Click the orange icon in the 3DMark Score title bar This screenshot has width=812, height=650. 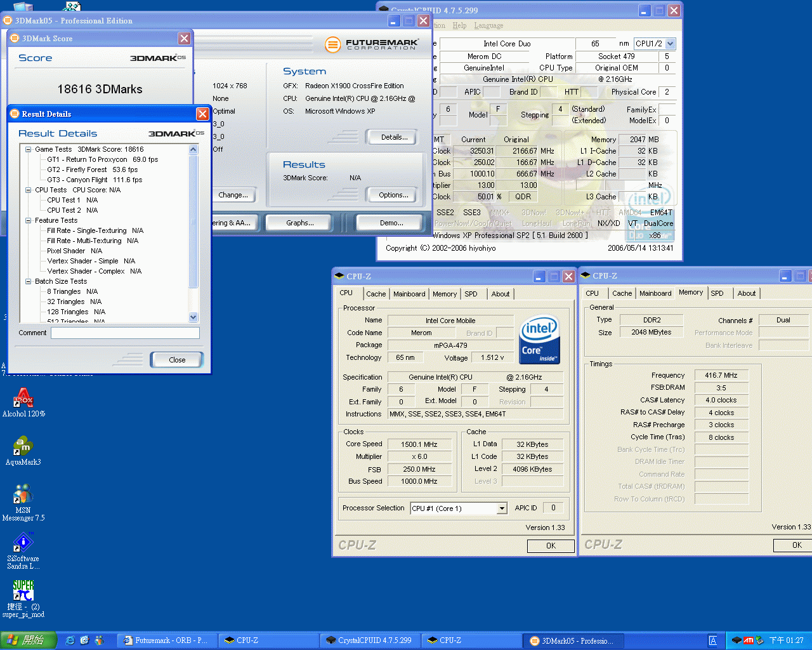pyautogui.click(x=15, y=39)
